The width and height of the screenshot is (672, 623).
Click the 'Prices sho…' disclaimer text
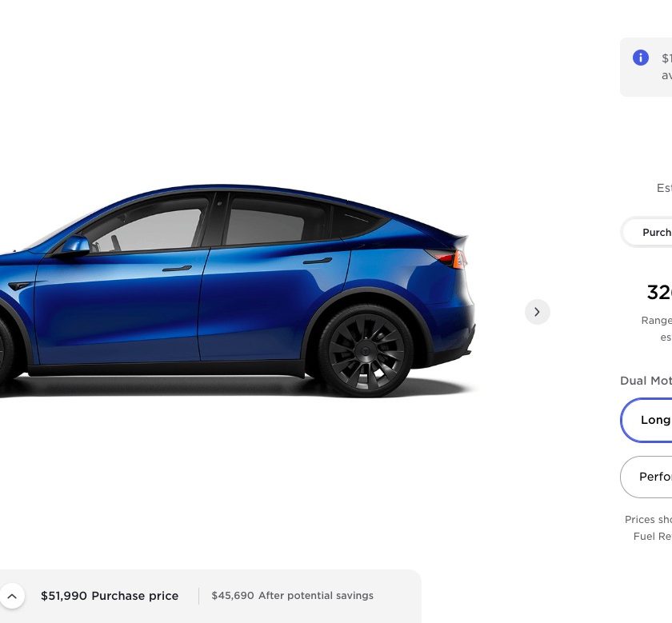click(x=648, y=520)
